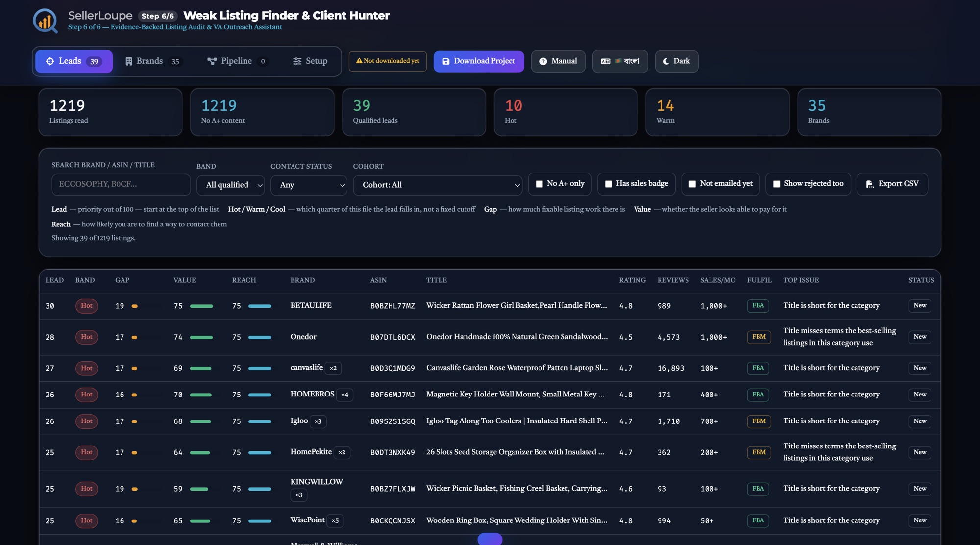Open the Pipeline tab
980x545 pixels.
point(238,61)
